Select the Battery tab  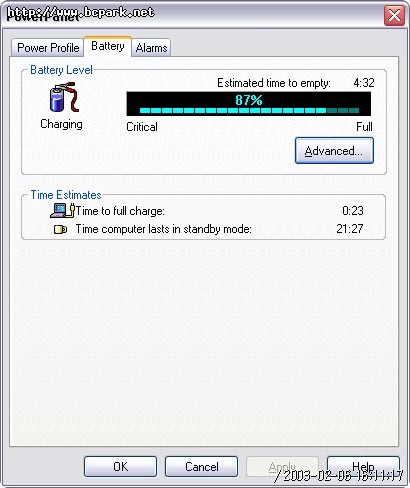click(x=108, y=46)
